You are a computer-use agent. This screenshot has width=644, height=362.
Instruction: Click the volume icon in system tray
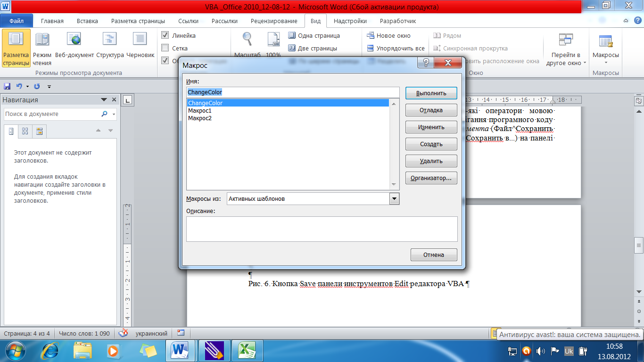coord(541,351)
